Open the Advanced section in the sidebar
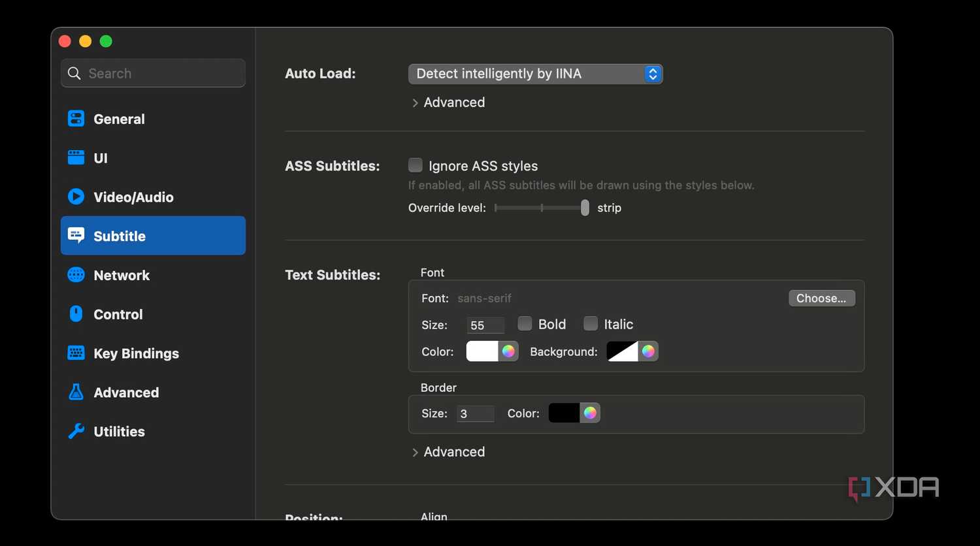Image resolution: width=980 pixels, height=546 pixels. coord(153,392)
